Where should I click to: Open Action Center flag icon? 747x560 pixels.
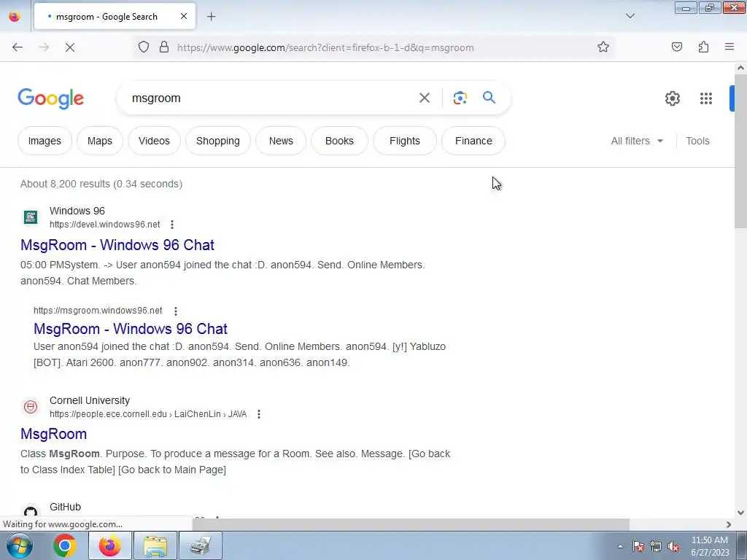tap(638, 547)
